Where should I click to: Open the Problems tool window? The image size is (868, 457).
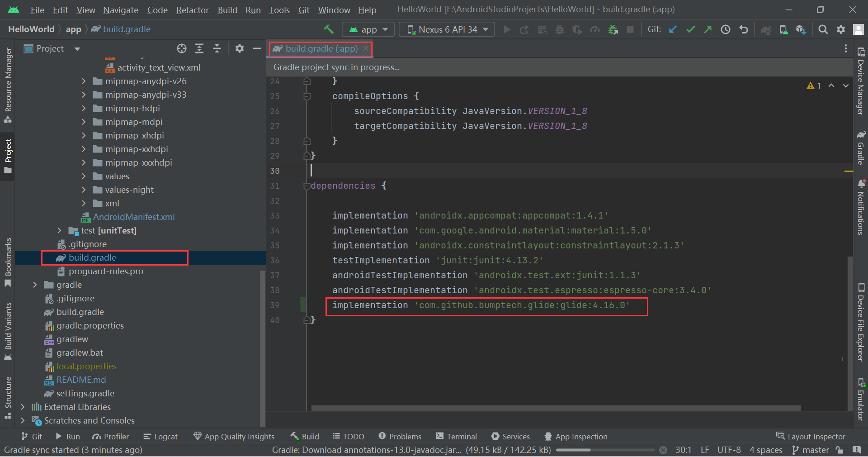tap(400, 437)
